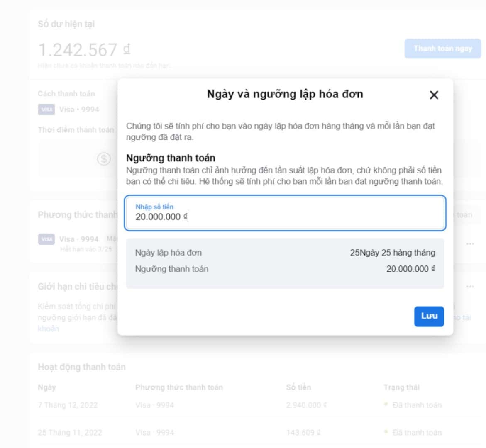This screenshot has width=486, height=448.
Task: Click the Trạng thái column header
Action: 401,387
